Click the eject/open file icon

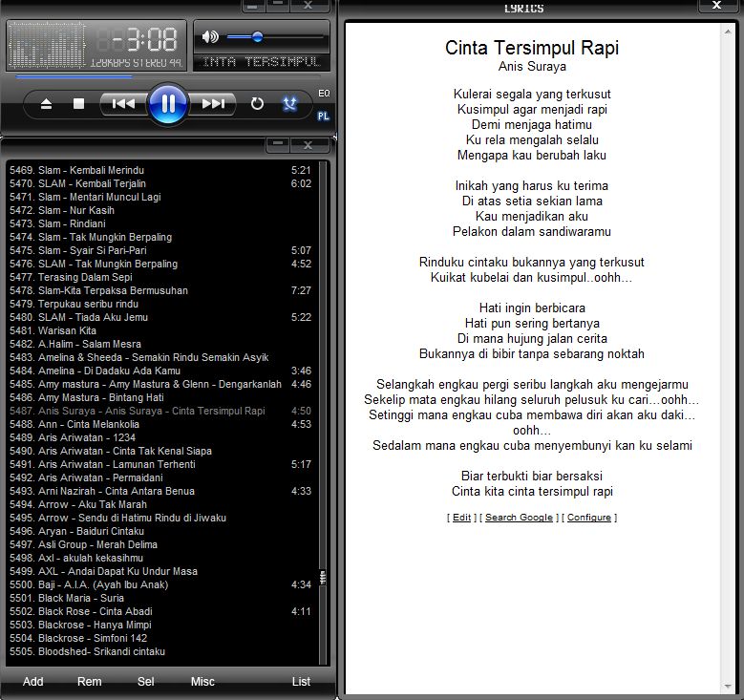tap(46, 104)
